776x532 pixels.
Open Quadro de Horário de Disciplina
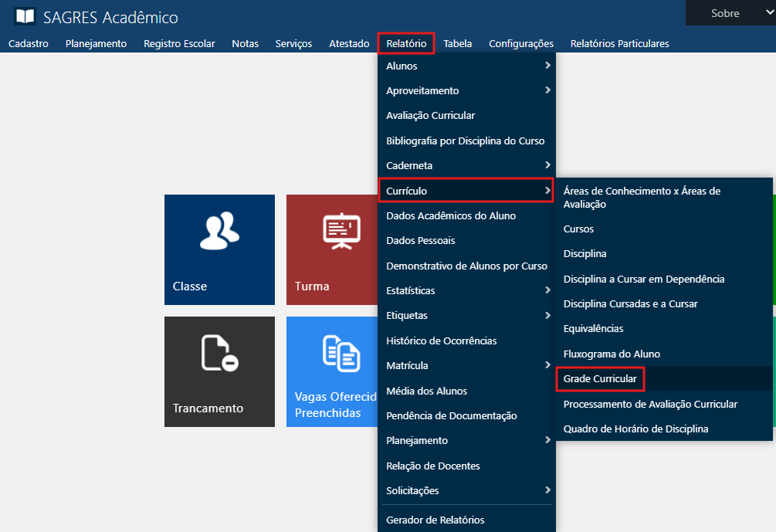[x=635, y=429]
